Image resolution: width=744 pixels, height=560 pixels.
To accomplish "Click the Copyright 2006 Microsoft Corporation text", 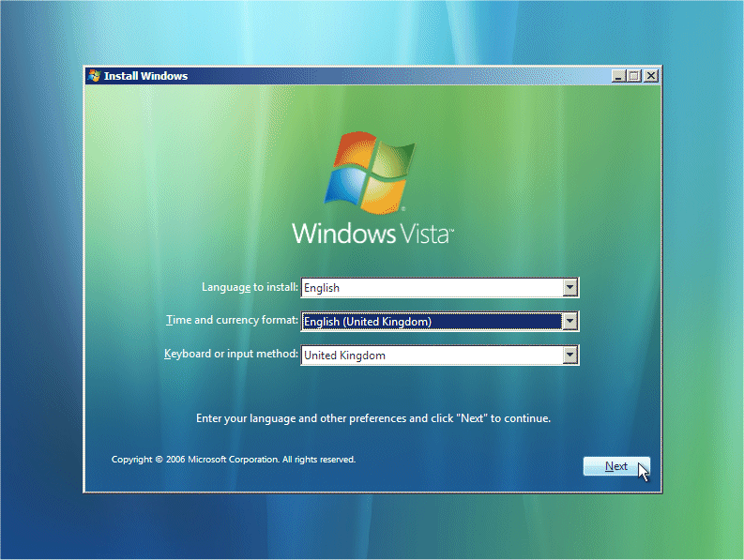I will (234, 460).
